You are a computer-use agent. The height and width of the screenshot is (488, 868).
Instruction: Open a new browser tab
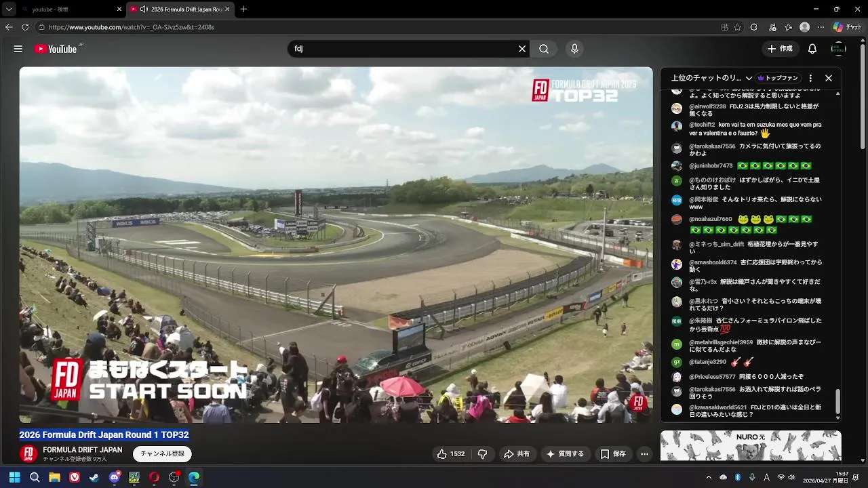pyautogui.click(x=243, y=9)
